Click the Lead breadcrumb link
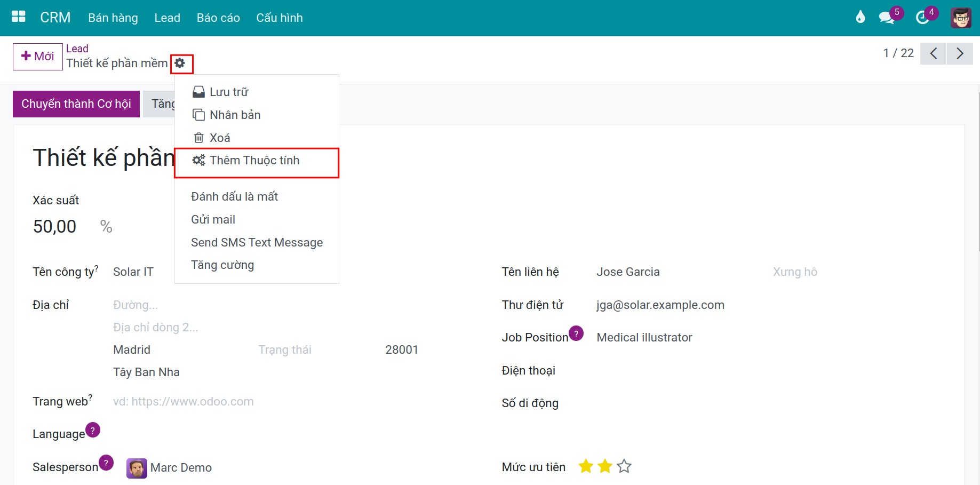This screenshot has height=485, width=980. coord(77,49)
